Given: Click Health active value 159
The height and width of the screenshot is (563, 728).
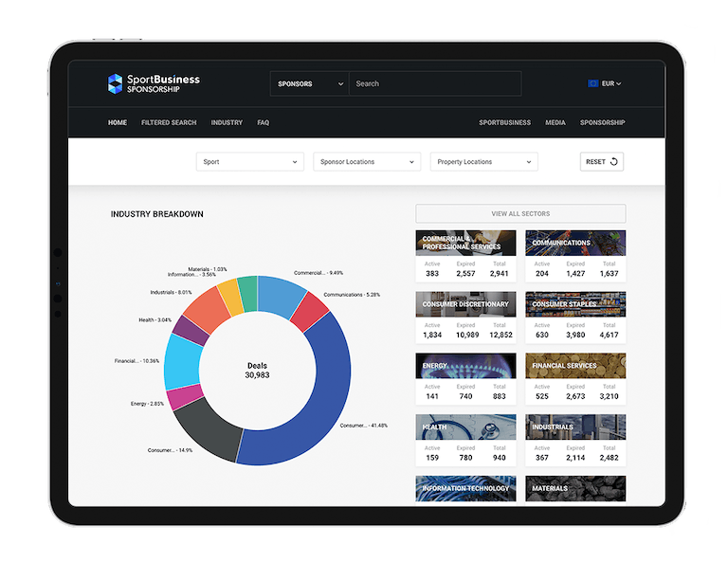Looking at the screenshot, I should [432, 458].
